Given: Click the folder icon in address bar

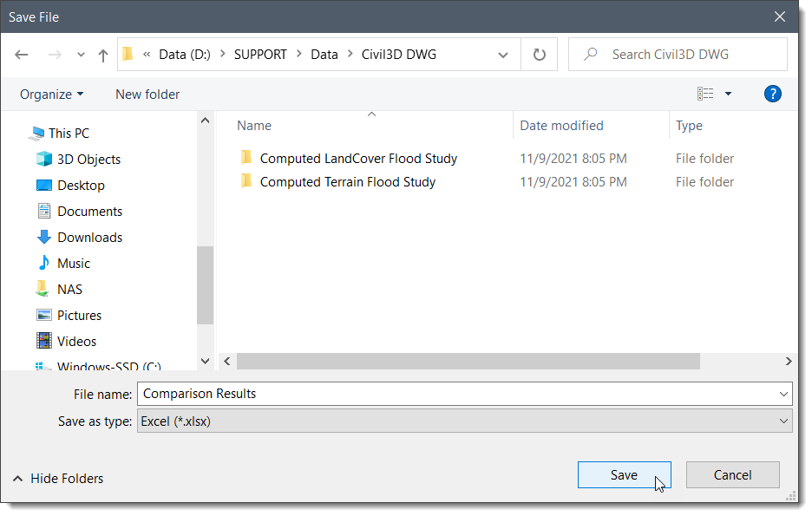Looking at the screenshot, I should (128, 54).
